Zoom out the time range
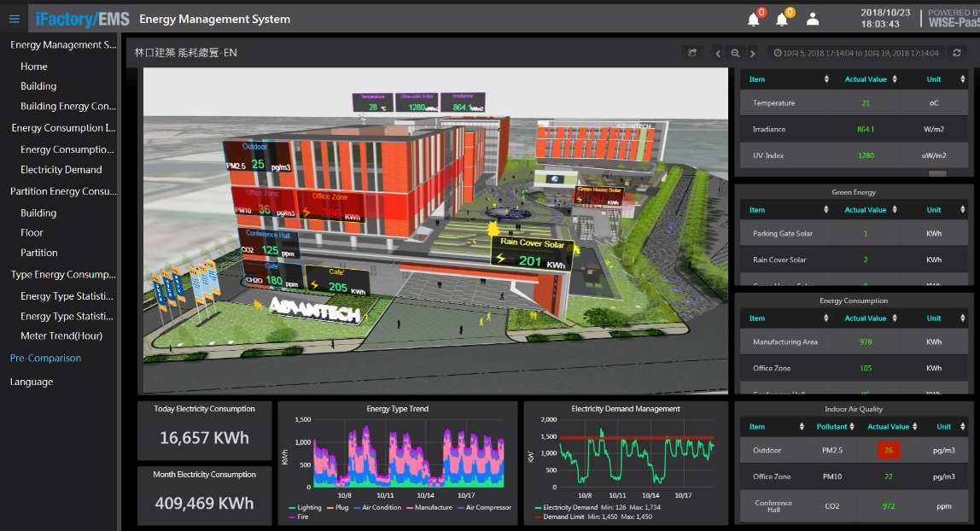 735,53
